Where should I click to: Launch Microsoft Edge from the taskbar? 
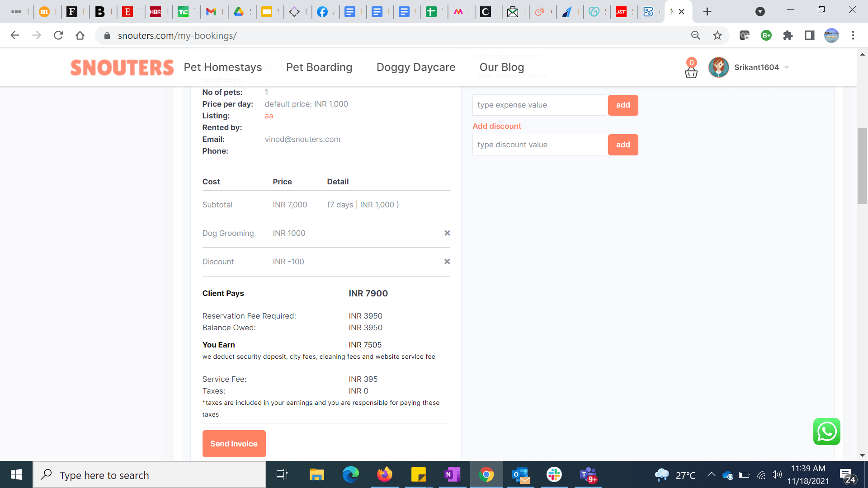351,475
